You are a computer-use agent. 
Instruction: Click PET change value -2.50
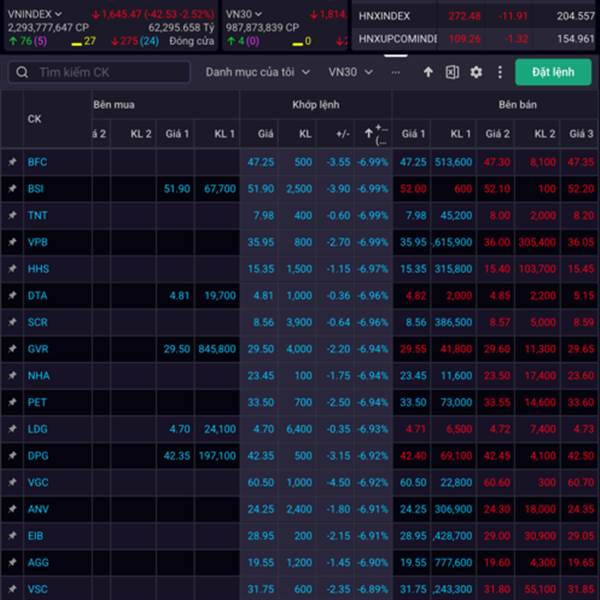click(x=338, y=402)
